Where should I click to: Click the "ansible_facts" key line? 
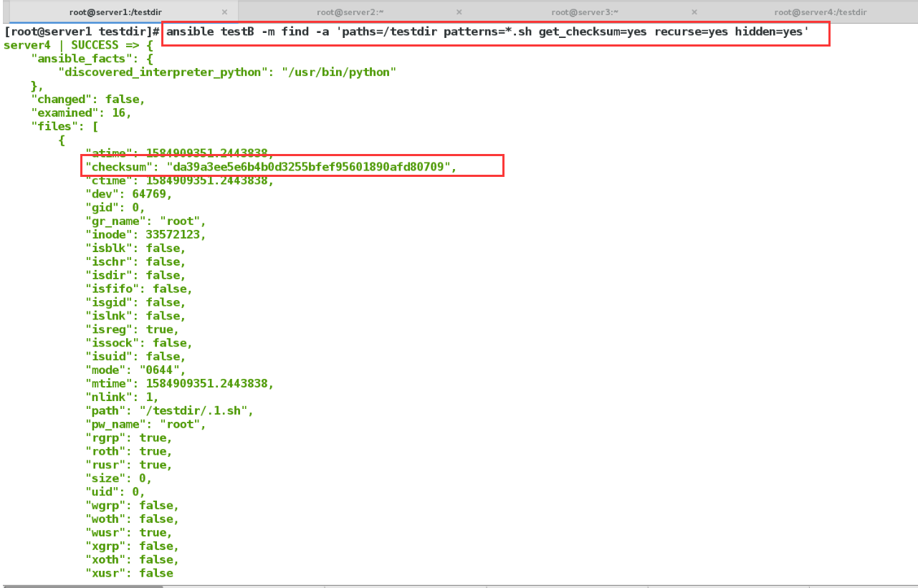[92, 59]
